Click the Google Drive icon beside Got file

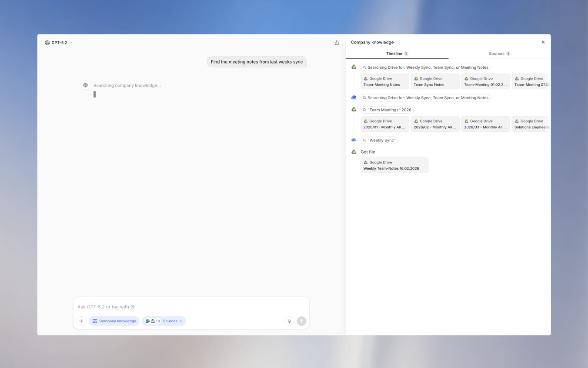tap(354, 152)
